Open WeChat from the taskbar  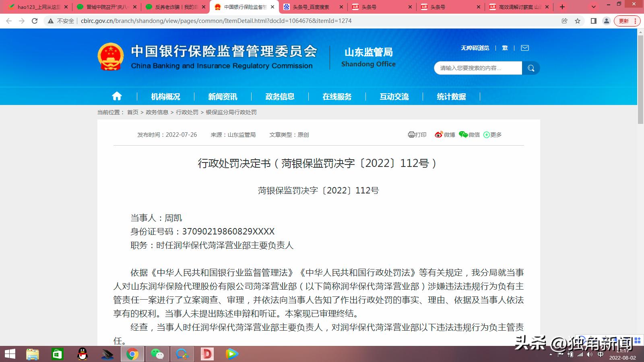click(x=157, y=354)
